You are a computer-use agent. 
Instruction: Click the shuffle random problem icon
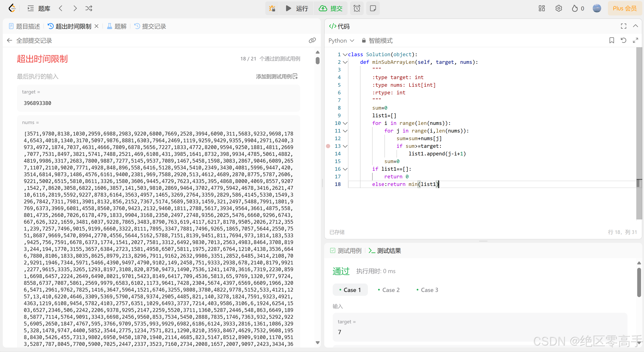pyautogui.click(x=89, y=8)
